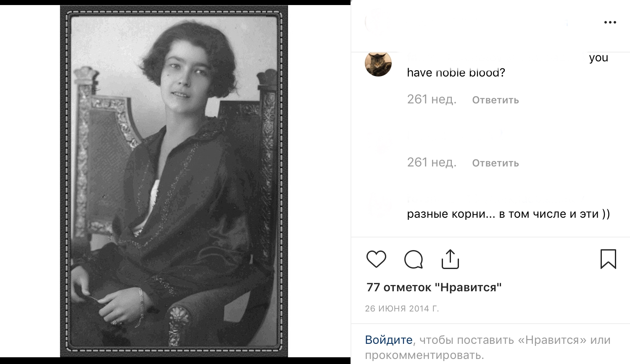This screenshot has width=630, height=364.
Task: Click the word 'you' ending the first comment line
Action: (x=598, y=58)
